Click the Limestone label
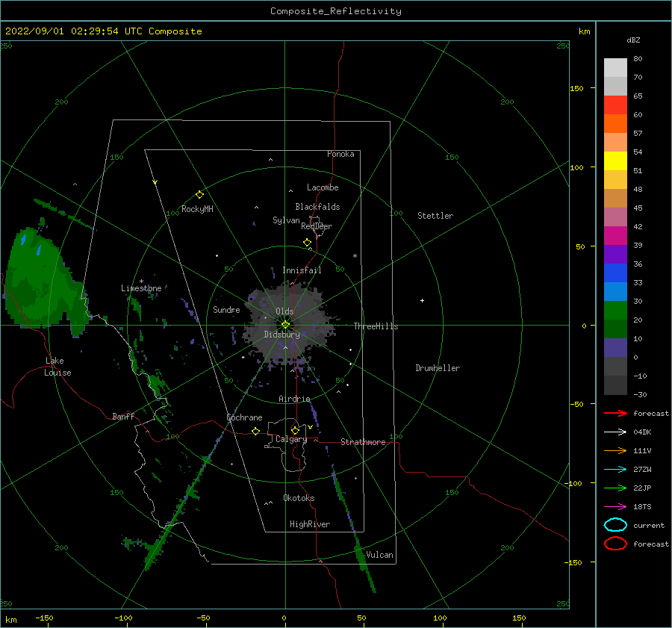The image size is (672, 628). tap(141, 288)
